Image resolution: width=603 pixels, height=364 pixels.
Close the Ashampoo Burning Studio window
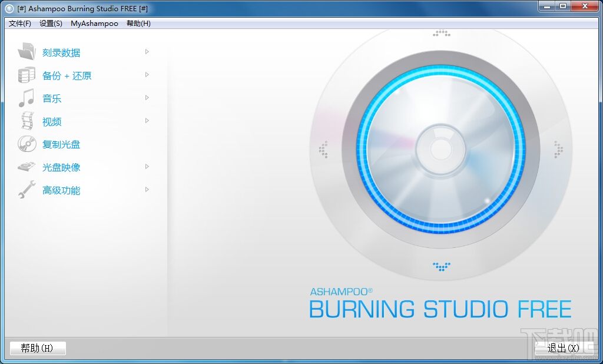coord(585,6)
